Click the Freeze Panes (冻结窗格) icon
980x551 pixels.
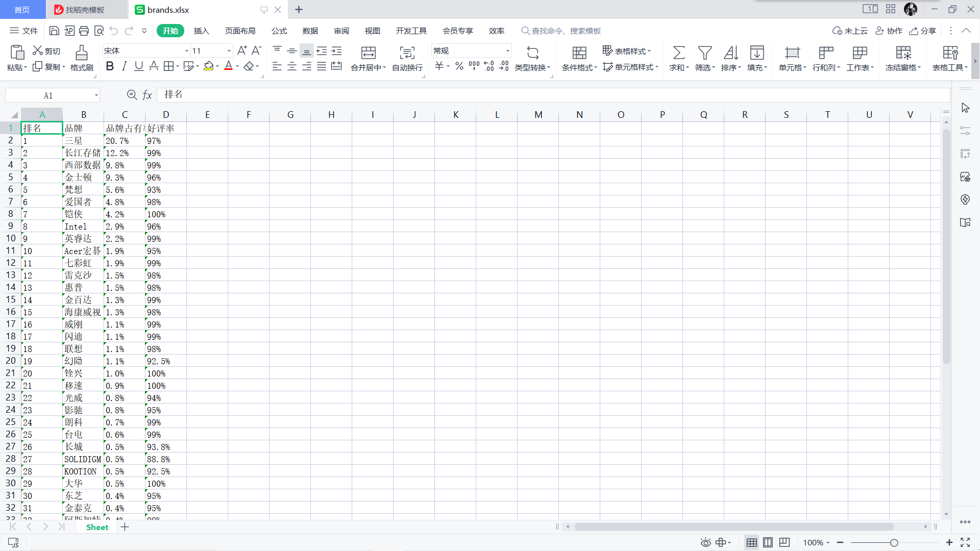[x=903, y=53]
